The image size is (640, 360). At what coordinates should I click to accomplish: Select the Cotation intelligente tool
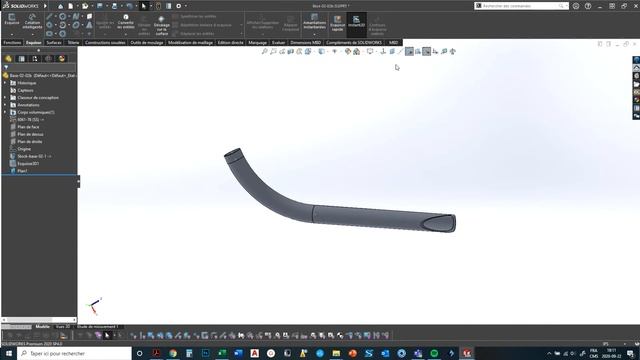point(32,21)
